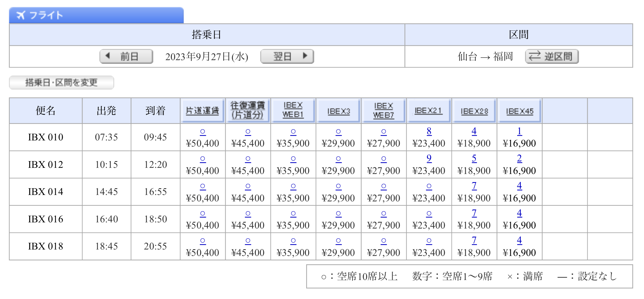
Task: Select IBX 014 IBEX3 circle
Action: (x=338, y=186)
